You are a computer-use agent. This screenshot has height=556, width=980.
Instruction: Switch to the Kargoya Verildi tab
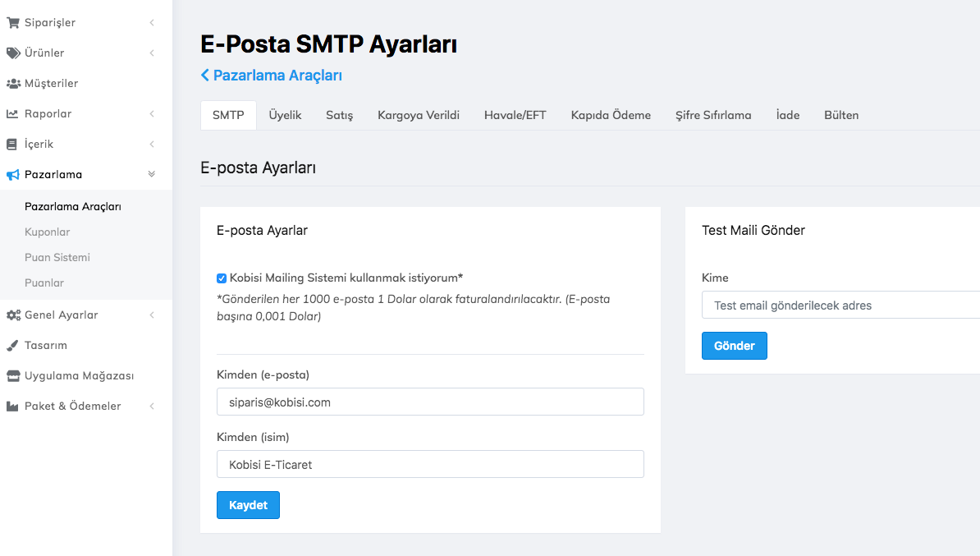point(418,115)
